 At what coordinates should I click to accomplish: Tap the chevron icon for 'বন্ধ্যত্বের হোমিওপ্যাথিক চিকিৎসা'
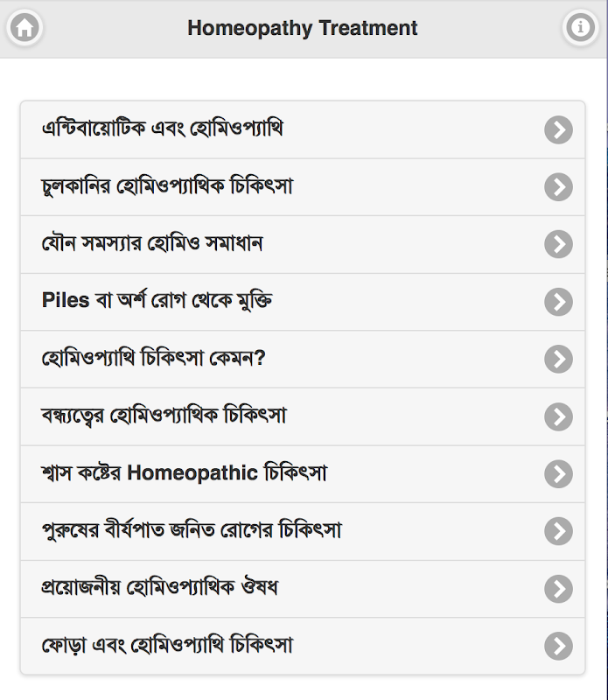click(x=558, y=416)
